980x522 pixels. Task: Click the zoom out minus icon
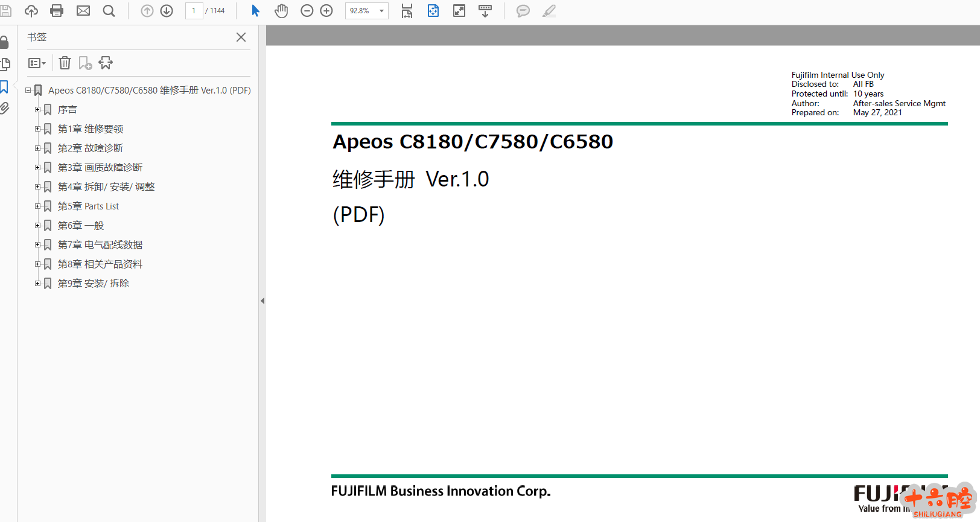[x=307, y=11]
